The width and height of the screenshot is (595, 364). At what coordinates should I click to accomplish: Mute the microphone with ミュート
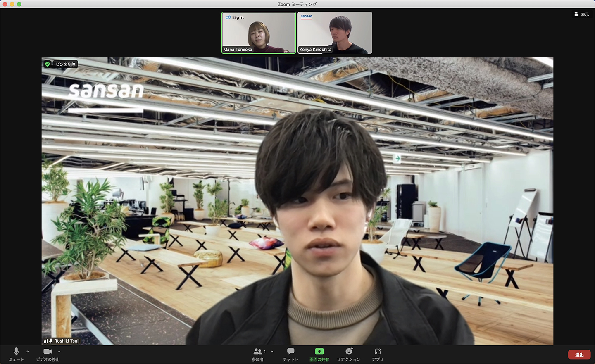click(x=16, y=354)
